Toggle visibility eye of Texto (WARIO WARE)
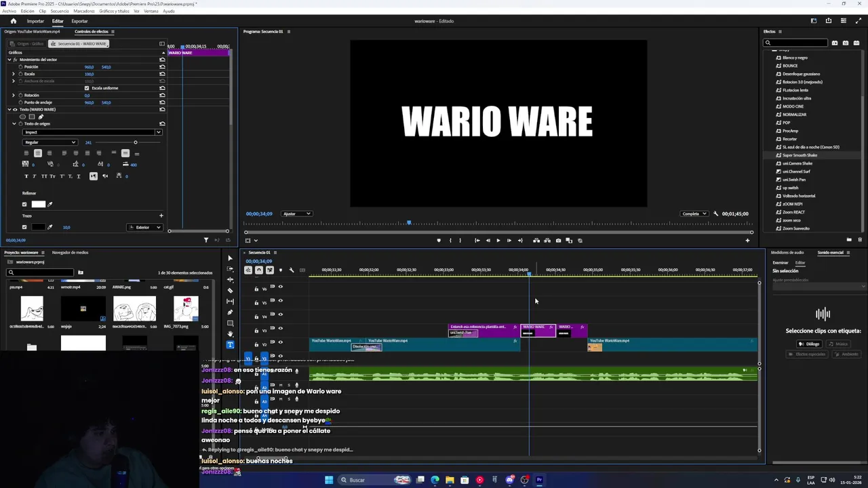Image resolution: width=868 pixels, height=488 pixels. (16, 110)
